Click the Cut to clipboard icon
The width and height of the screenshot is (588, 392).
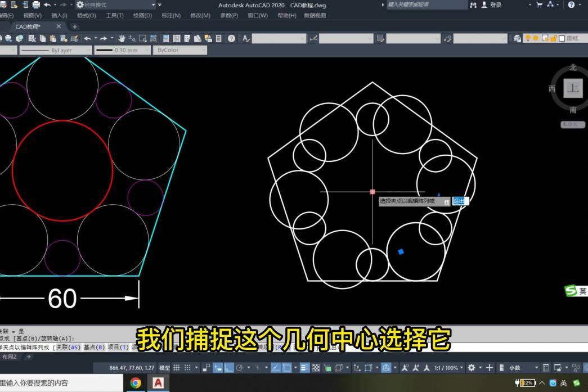click(32, 38)
